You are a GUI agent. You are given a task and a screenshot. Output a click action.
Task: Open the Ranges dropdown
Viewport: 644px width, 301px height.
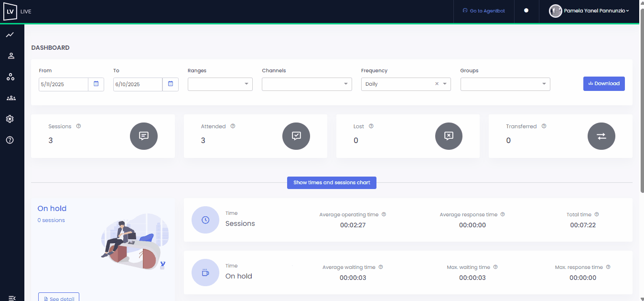point(220,84)
